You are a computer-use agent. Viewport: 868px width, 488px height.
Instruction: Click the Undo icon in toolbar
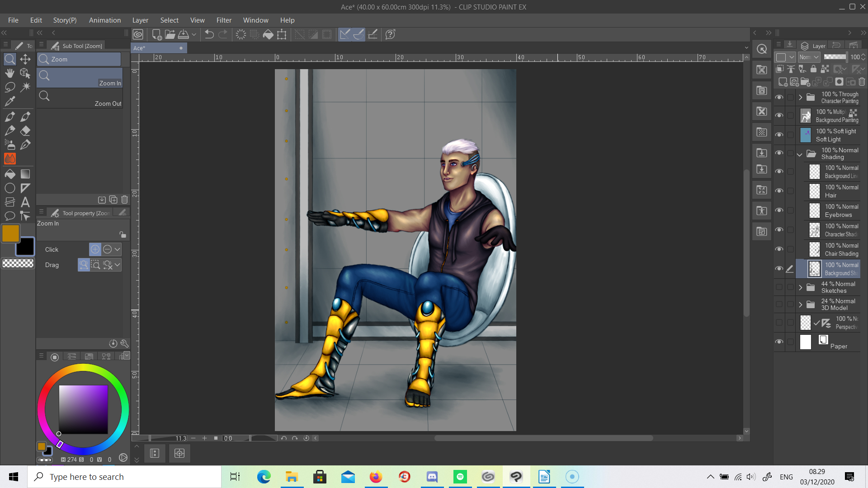tap(209, 34)
